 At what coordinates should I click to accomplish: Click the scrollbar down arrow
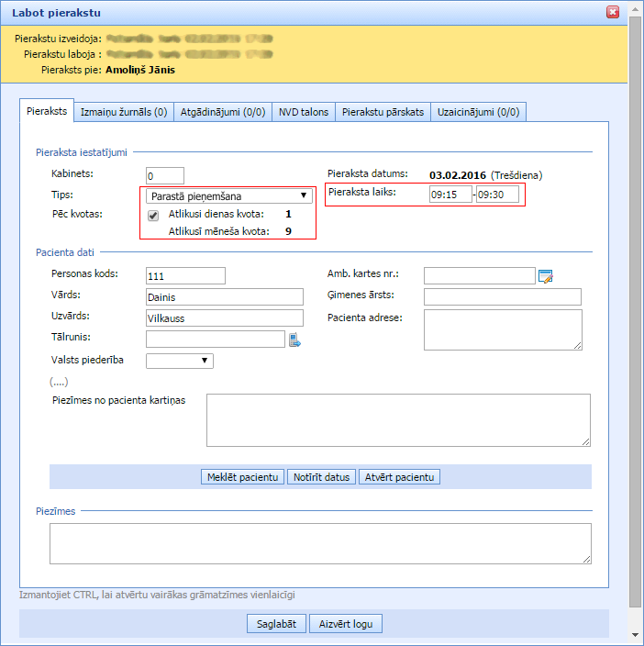point(635,635)
